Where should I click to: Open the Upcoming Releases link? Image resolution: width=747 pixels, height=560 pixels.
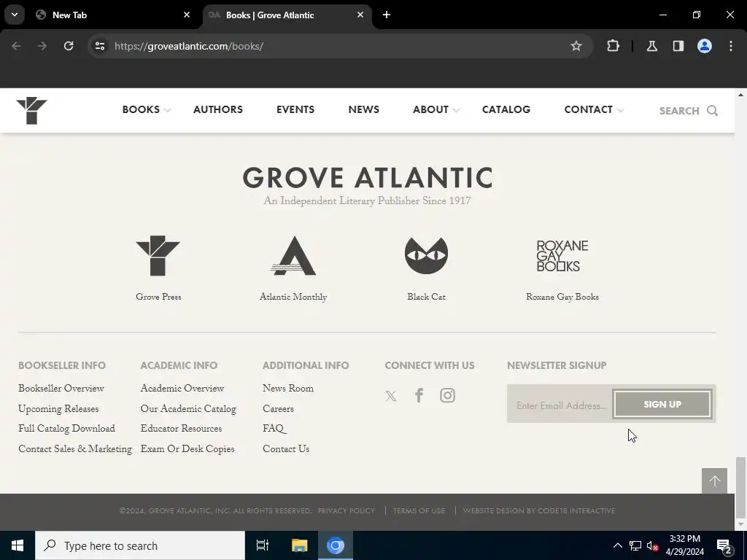[58, 409]
